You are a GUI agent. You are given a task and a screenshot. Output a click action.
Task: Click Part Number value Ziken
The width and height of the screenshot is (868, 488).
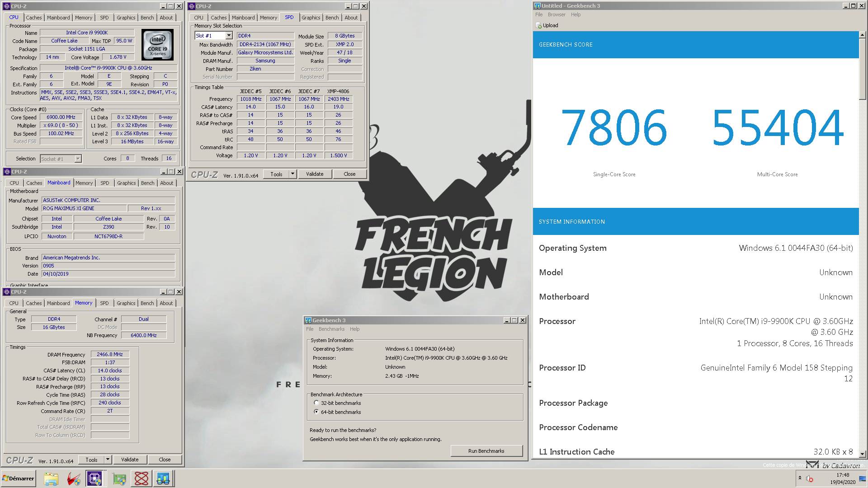click(265, 69)
